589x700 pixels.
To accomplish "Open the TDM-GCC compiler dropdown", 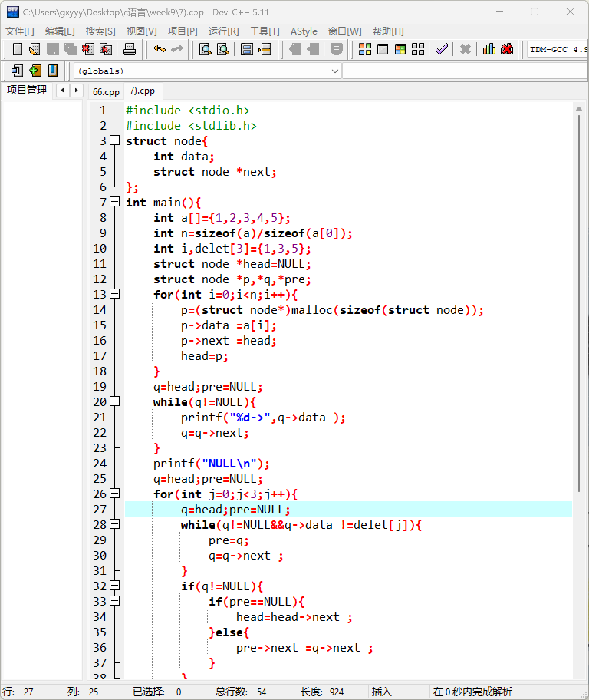I will tap(557, 50).
